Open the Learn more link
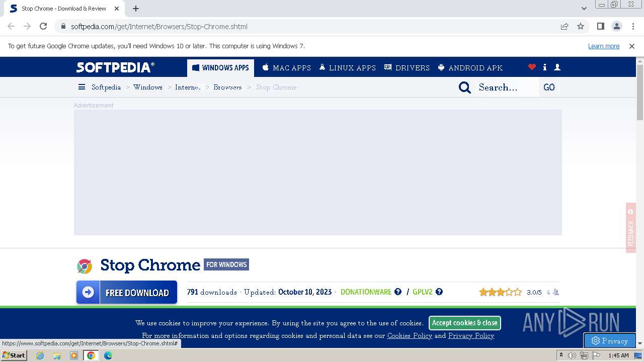This screenshot has height=362, width=644. [x=604, y=46]
